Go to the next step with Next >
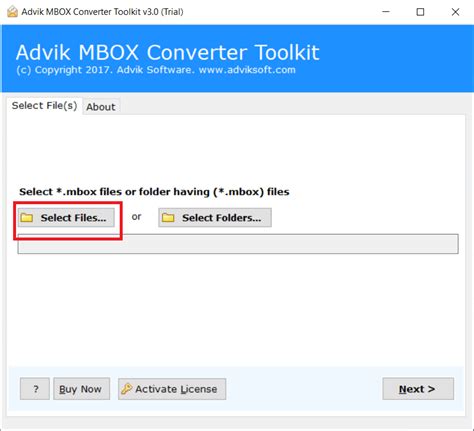This screenshot has width=474, height=431. (x=418, y=389)
